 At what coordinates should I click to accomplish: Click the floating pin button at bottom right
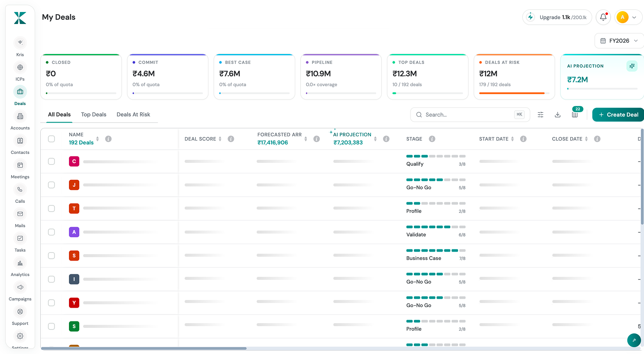634,340
